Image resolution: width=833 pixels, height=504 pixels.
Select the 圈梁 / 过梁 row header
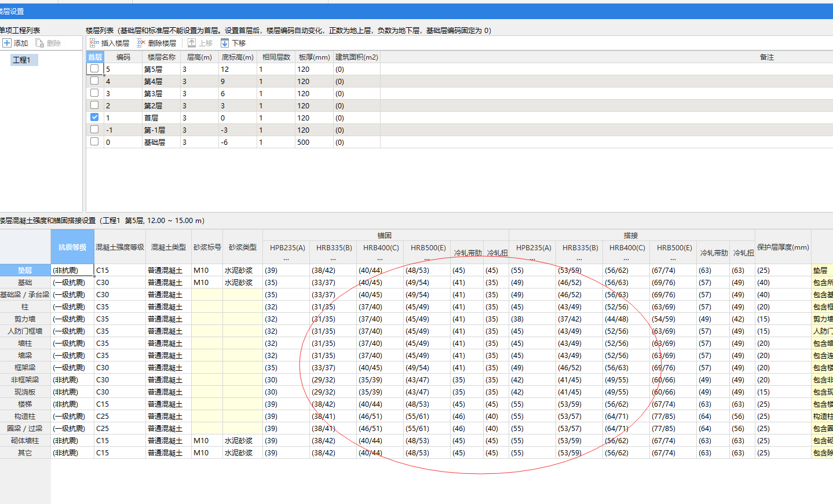point(25,429)
